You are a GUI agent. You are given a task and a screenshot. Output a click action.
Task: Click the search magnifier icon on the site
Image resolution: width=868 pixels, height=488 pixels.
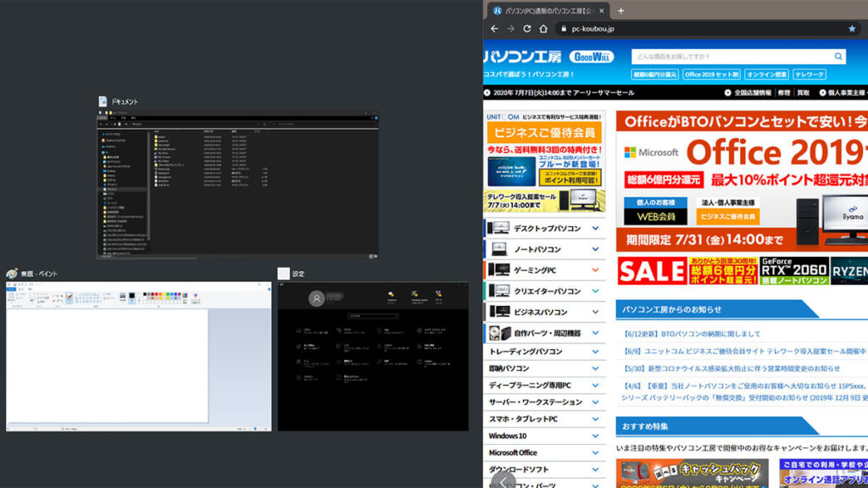point(838,57)
